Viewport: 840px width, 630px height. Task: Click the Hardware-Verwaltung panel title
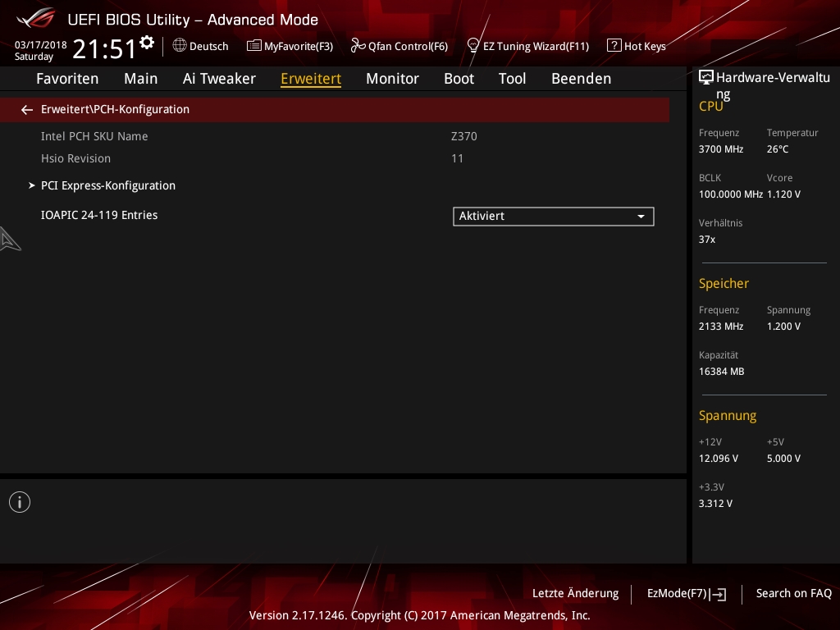(773, 85)
